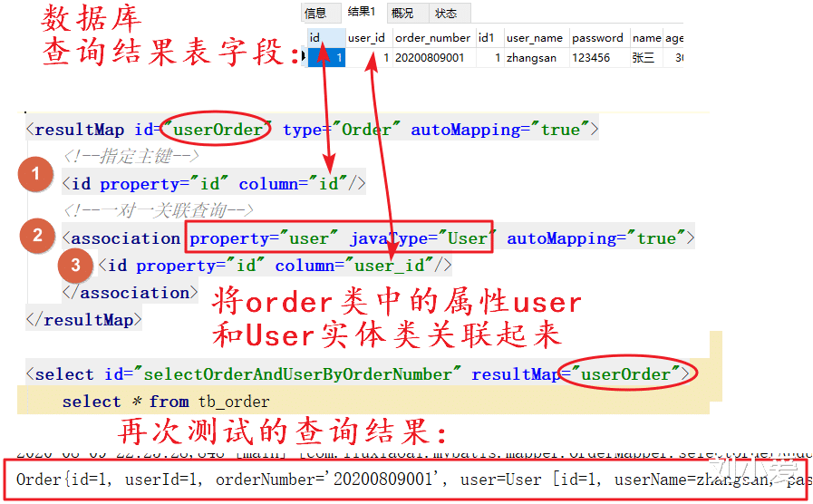Click autoMapping="true" on the association line
The image size is (813, 504).
596,238
